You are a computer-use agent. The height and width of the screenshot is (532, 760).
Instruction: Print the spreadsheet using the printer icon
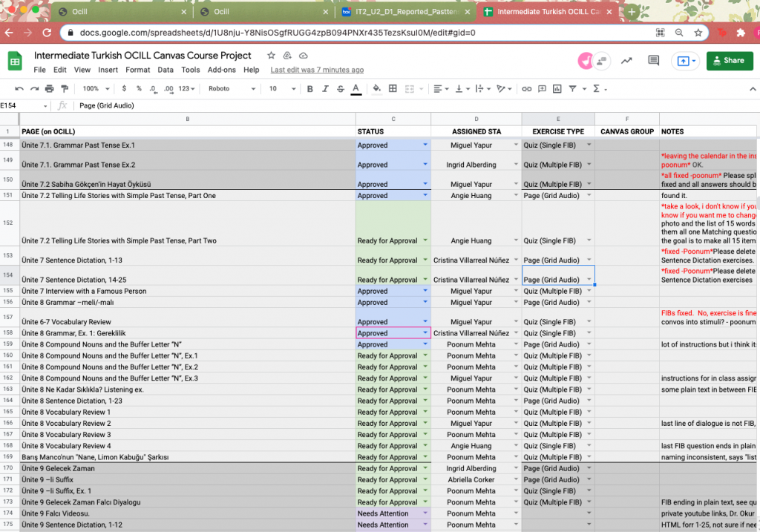click(50, 89)
